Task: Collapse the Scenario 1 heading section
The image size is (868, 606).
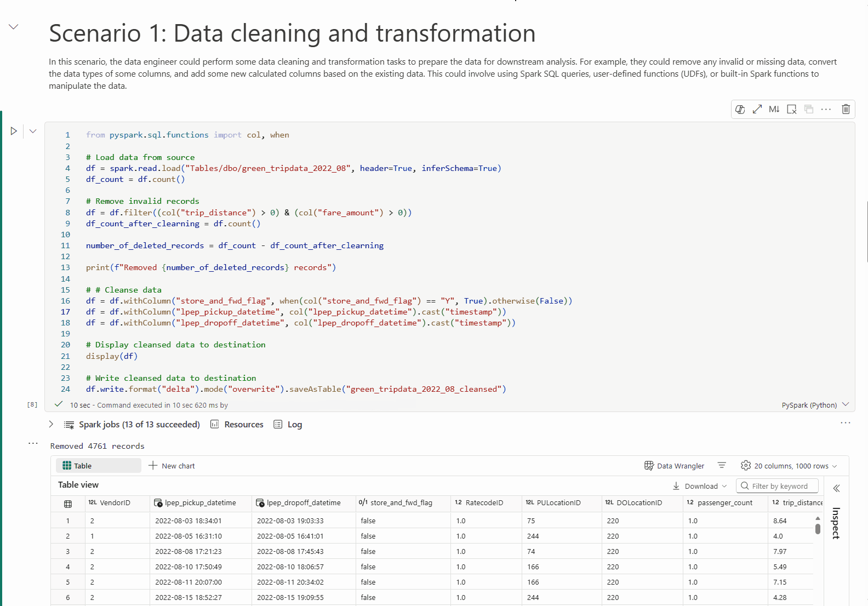Action: tap(14, 27)
